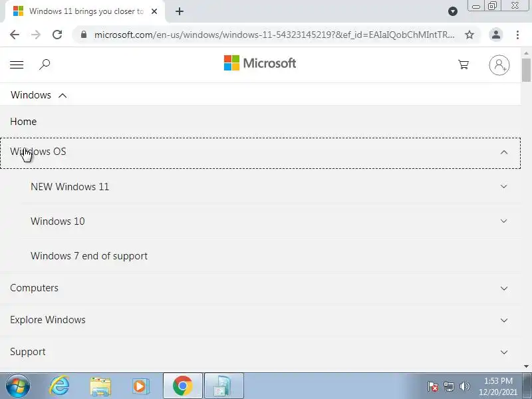Collapse the Windows OS section chevron

tap(504, 152)
